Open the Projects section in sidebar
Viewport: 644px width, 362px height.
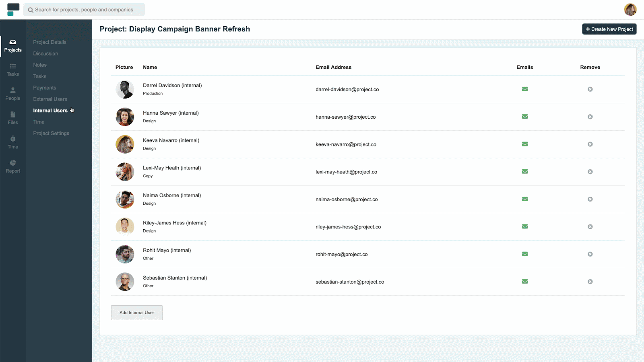tap(13, 46)
